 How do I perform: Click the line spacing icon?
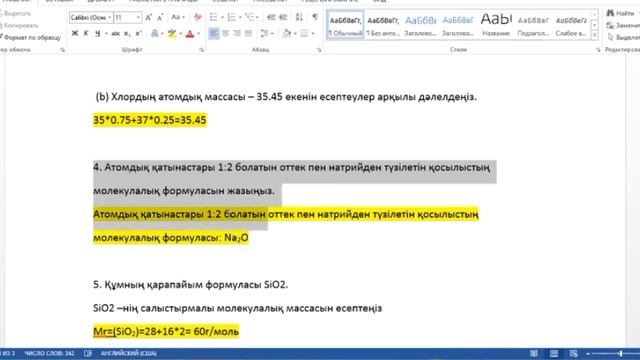(264, 33)
